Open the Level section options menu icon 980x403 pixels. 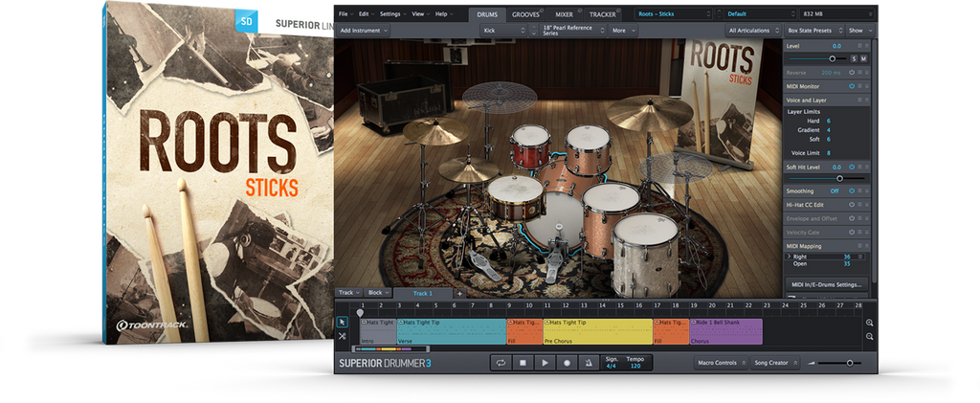click(x=859, y=46)
